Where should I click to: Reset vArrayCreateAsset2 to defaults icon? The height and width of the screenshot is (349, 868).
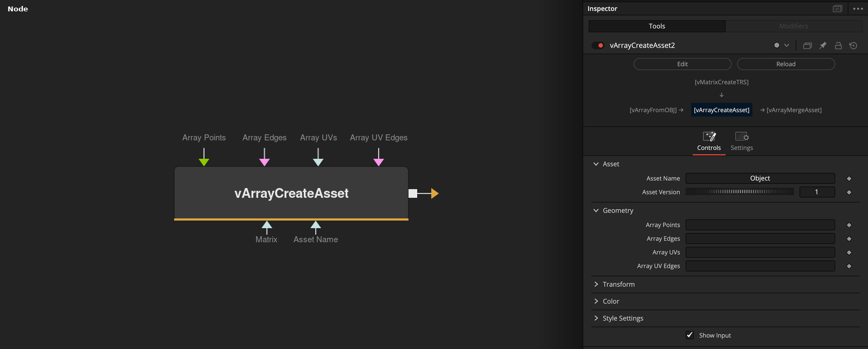tap(853, 46)
